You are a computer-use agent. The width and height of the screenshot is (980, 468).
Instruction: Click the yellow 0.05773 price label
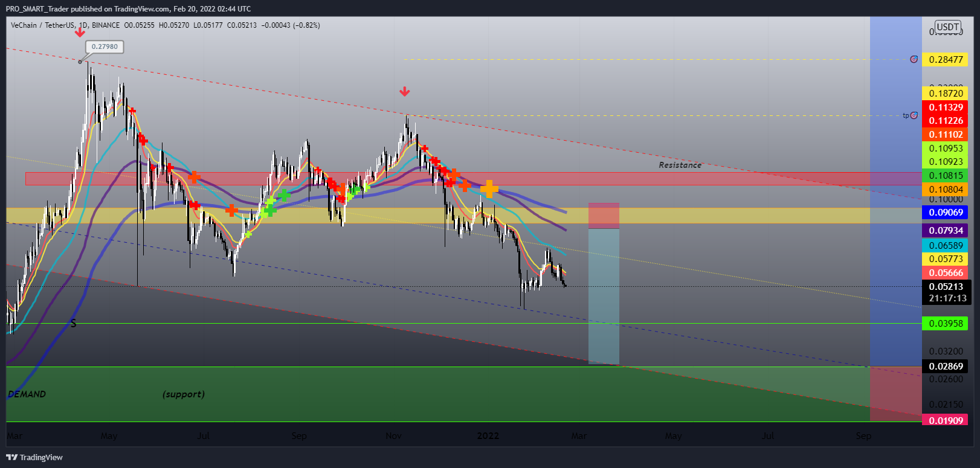pyautogui.click(x=945, y=259)
